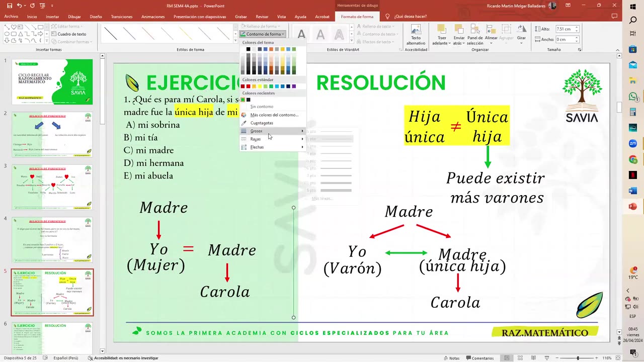Click the zoom slider in the status bar

(578, 358)
